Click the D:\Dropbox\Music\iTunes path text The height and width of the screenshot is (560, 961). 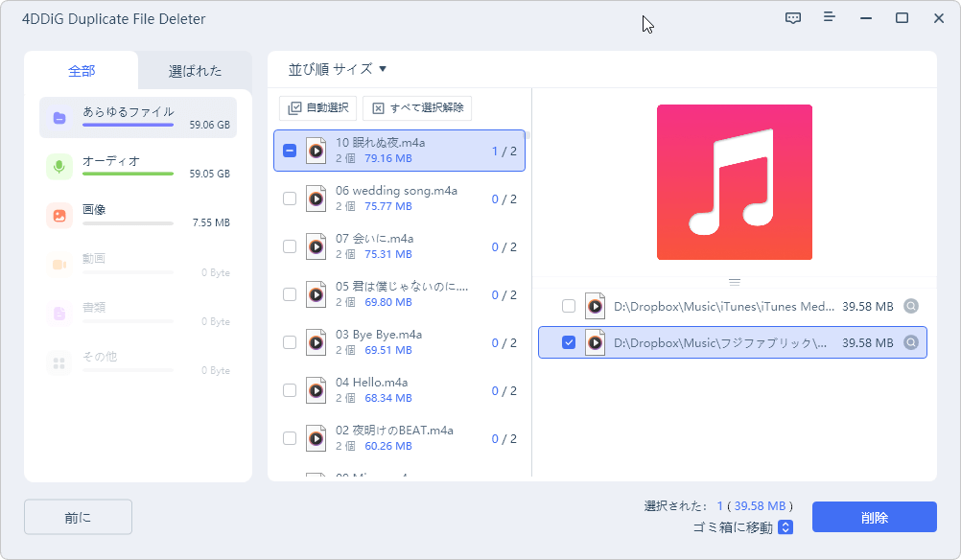(724, 306)
